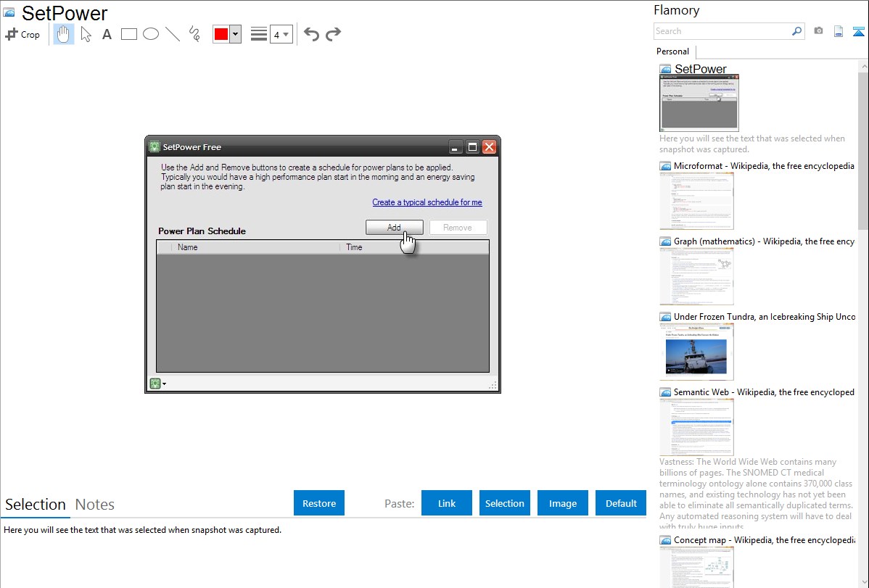Click the Default paste button
The image size is (869, 588).
pos(621,503)
